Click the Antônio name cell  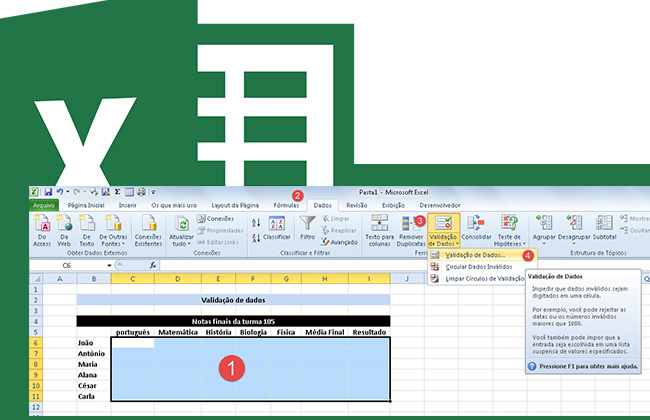(94, 354)
